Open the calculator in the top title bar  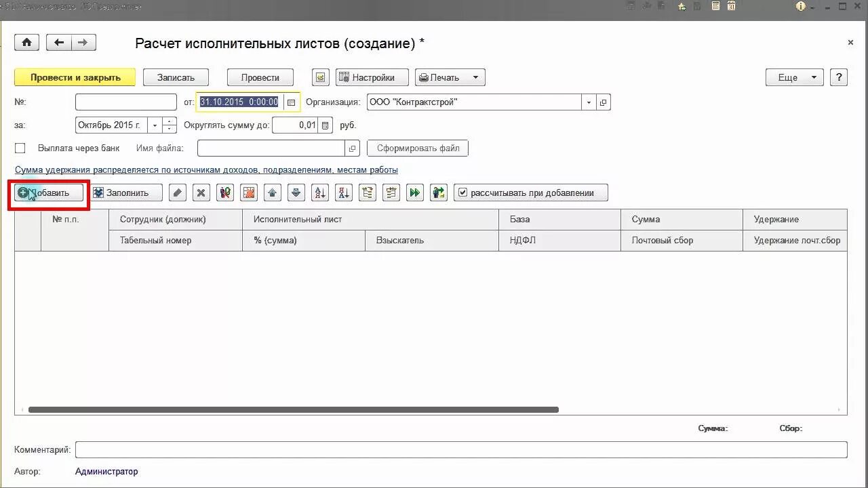(x=715, y=6)
